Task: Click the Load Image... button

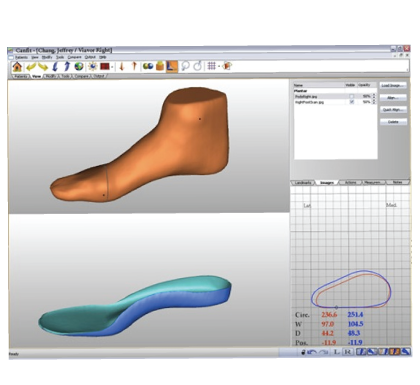Action: [393, 86]
